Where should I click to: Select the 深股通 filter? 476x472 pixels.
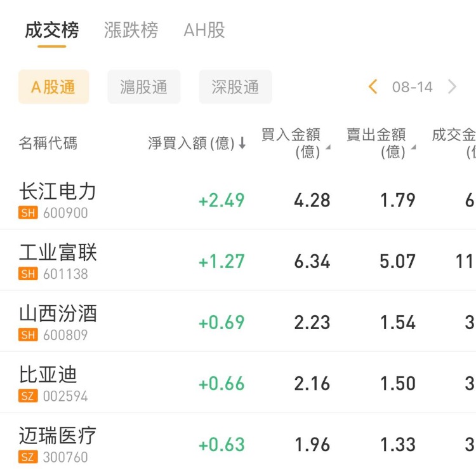coord(235,87)
